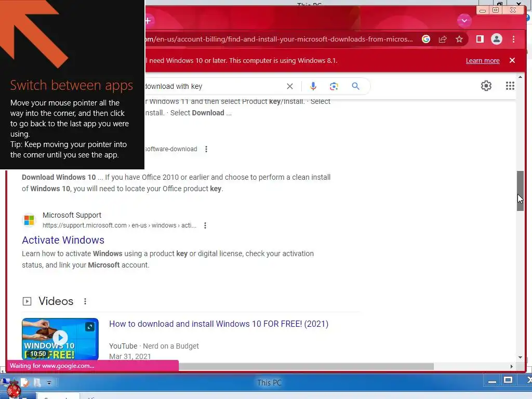Image resolution: width=532 pixels, height=399 pixels.
Task: Open the tab search dropdown button
Action: point(464,21)
